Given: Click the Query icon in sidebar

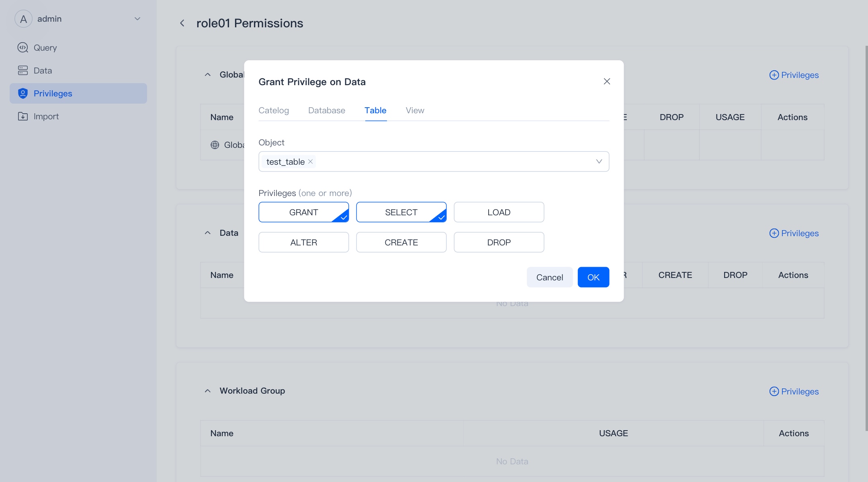Looking at the screenshot, I should 23,48.
